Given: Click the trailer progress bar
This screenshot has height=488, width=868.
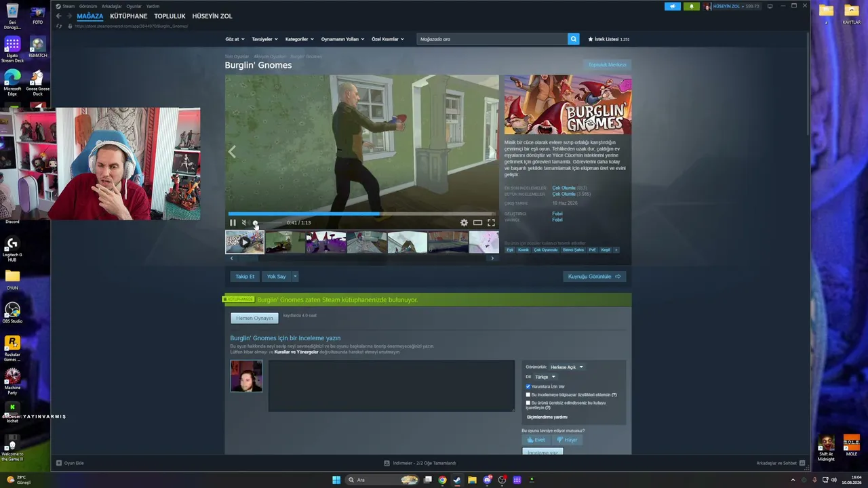Looking at the screenshot, I should pos(362,213).
